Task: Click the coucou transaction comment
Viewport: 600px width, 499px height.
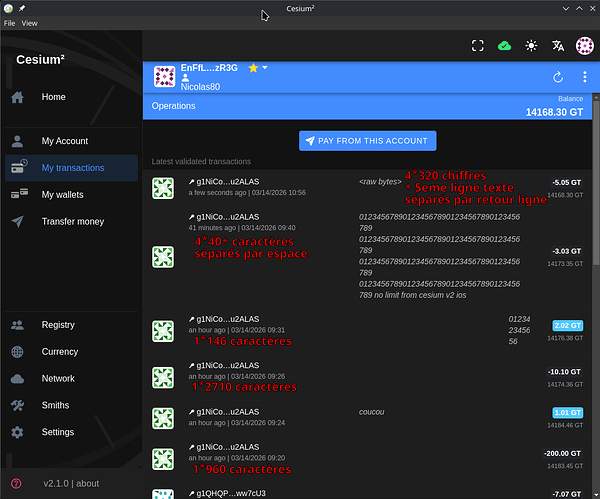Action: coord(371,412)
